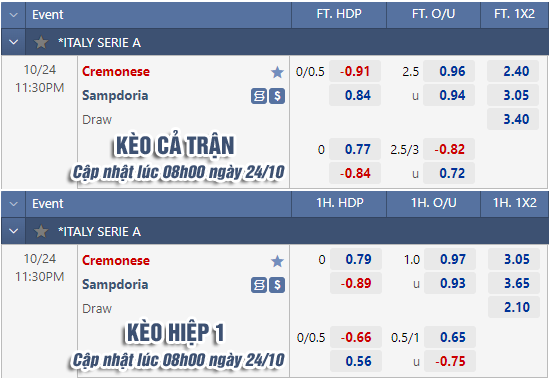Click the blue star beside Cremonese in full-time section
The height and width of the screenshot is (381, 551).
pos(277,72)
